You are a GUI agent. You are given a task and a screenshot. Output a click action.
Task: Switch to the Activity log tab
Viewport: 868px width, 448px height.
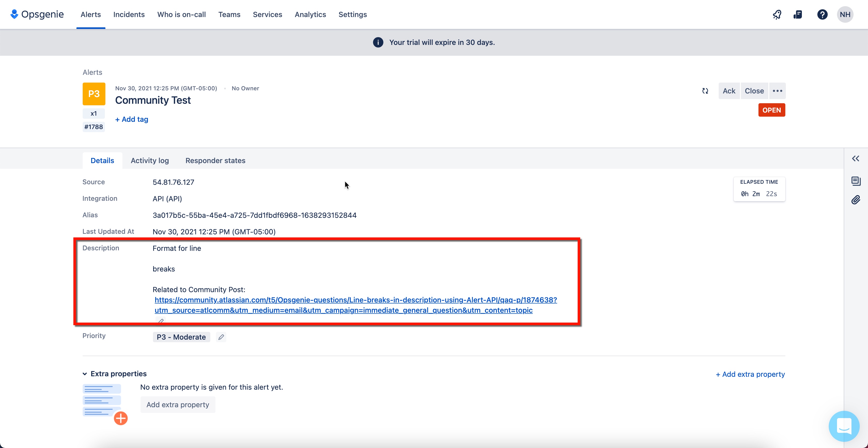(150, 161)
